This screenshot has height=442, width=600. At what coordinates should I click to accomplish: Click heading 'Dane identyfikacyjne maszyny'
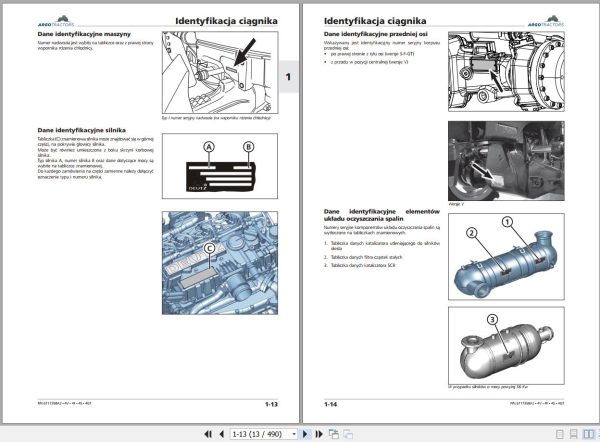pyautogui.click(x=84, y=34)
